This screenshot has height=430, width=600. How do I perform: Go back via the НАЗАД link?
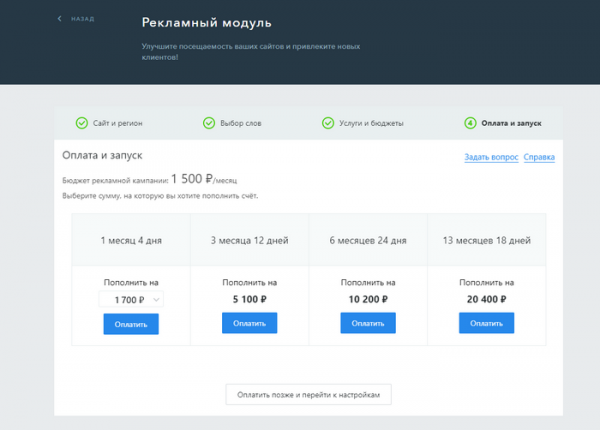[82, 19]
